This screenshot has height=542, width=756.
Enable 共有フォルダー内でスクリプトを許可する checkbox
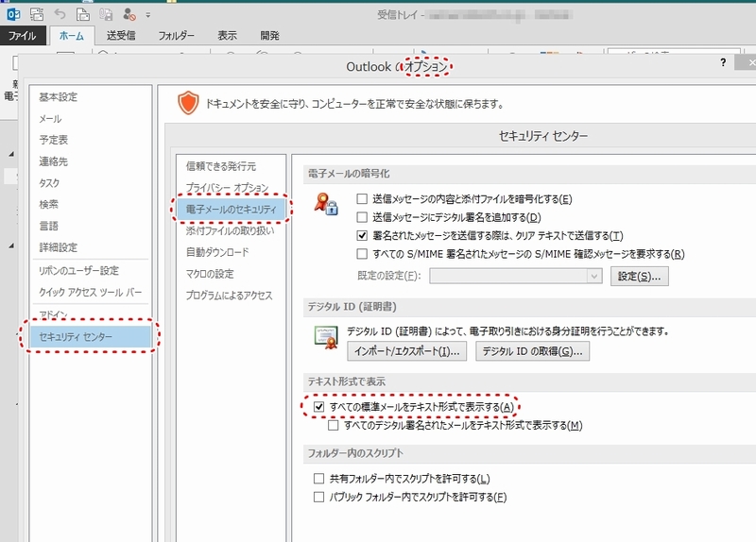(x=318, y=479)
